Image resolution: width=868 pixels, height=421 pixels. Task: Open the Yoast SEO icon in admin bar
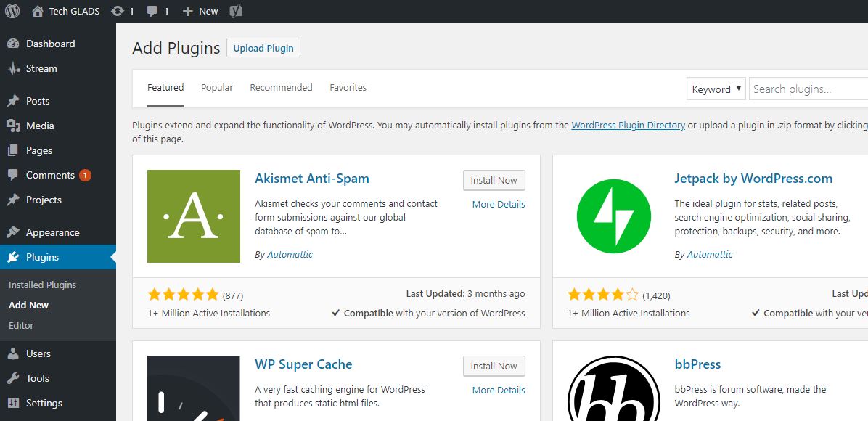(236, 11)
